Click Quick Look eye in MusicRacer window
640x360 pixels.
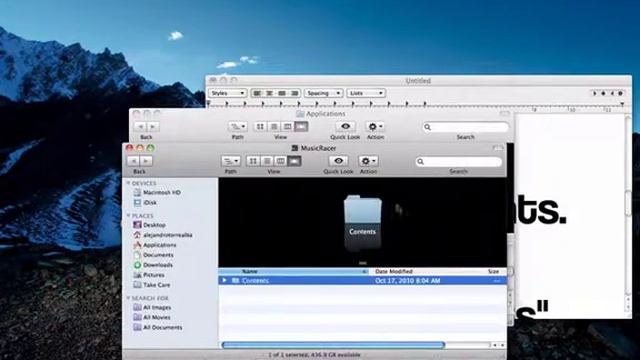tap(338, 161)
